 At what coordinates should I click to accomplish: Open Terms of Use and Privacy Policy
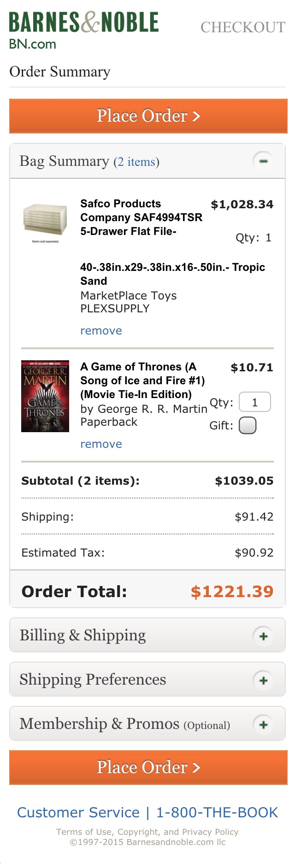(x=147, y=832)
